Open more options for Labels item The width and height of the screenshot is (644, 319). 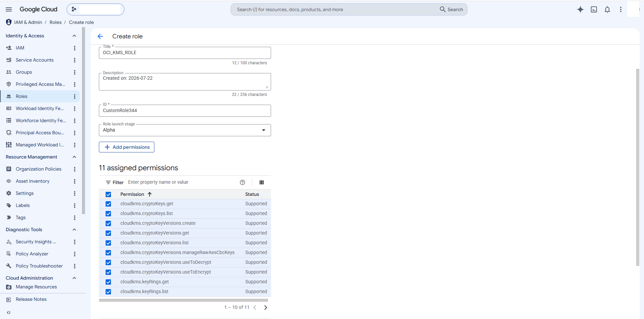(x=75, y=206)
